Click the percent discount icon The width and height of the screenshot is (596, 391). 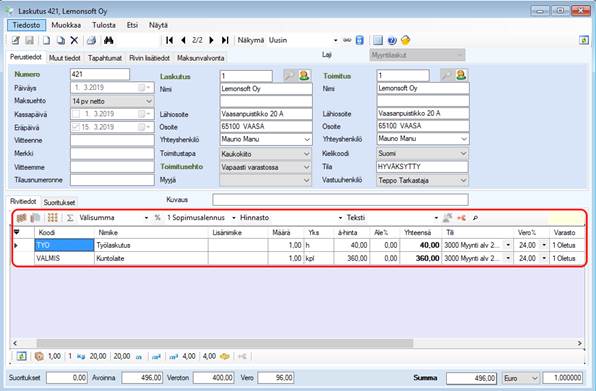157,218
